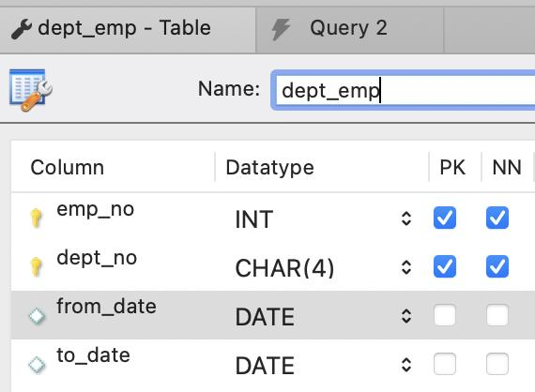Screen dimensions: 535x392
Task: Click the primary key icon for emp_no
Action: pyautogui.click(x=36, y=218)
